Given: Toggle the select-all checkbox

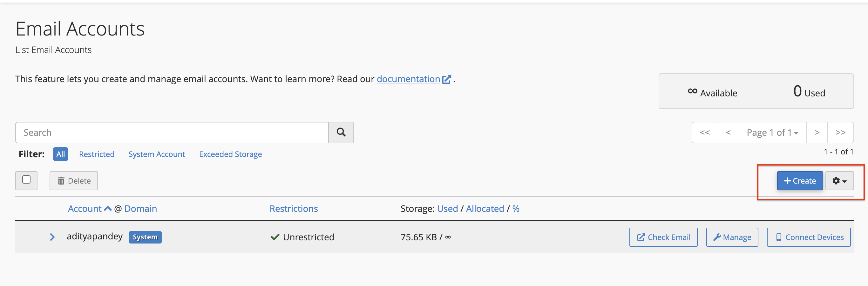Looking at the screenshot, I should click(26, 181).
